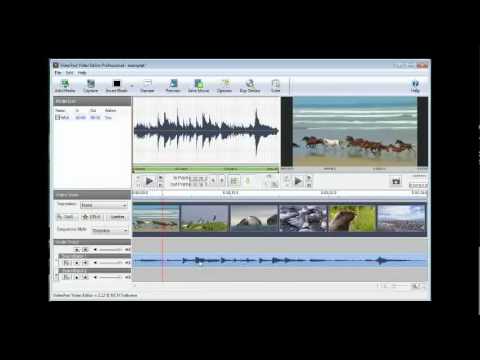Click the Help icon at toolbar right

tap(415, 86)
